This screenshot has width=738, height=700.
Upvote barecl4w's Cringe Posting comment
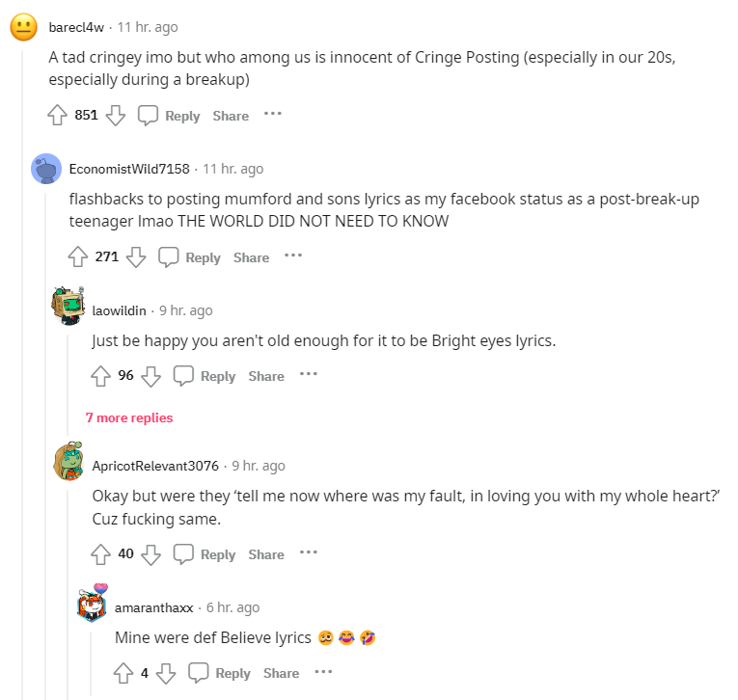(x=57, y=116)
